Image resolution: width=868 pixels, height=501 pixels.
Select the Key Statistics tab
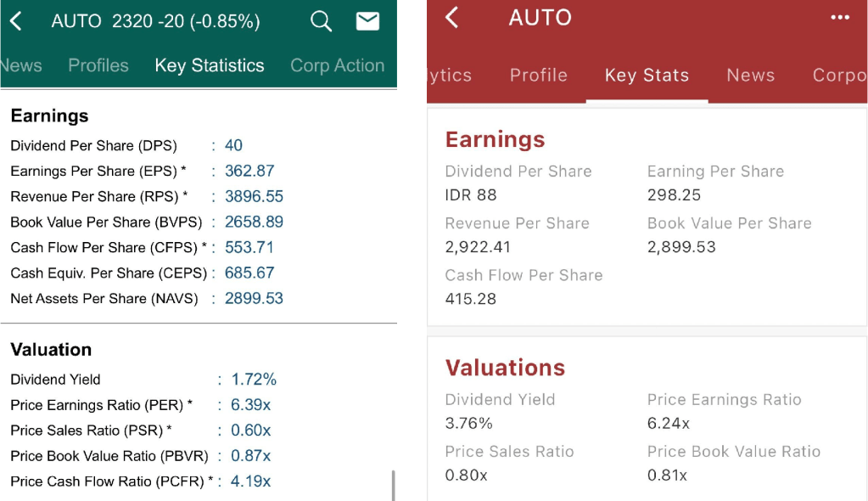(x=210, y=65)
